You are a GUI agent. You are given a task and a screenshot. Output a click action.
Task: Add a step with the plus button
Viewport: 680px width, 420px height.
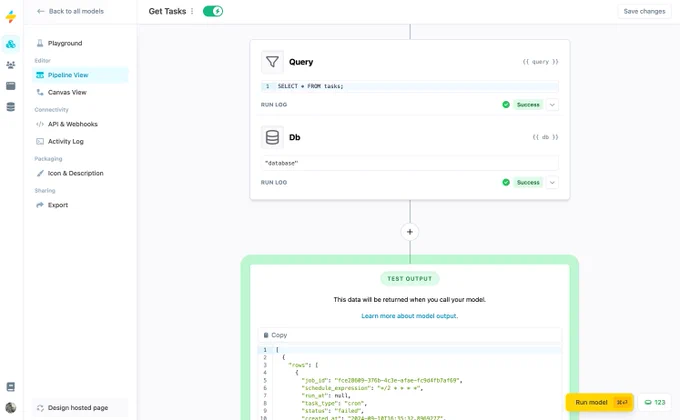[x=410, y=232]
